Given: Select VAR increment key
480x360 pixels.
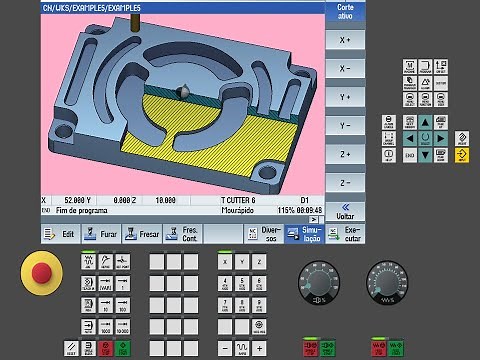Looking at the screenshot, I should (105, 283).
